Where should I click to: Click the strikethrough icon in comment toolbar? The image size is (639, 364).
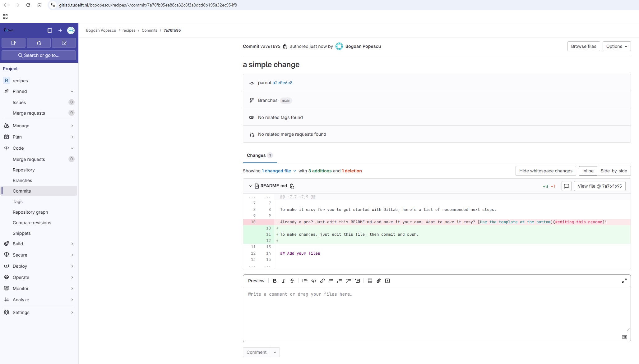click(292, 281)
